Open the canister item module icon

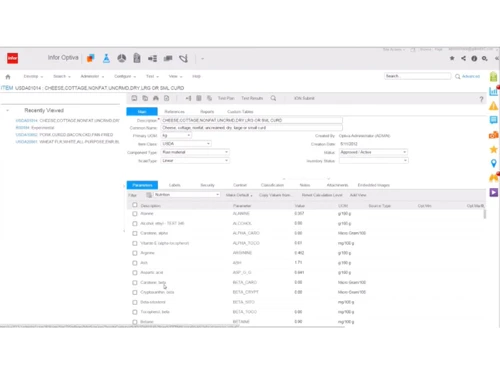click(137, 58)
